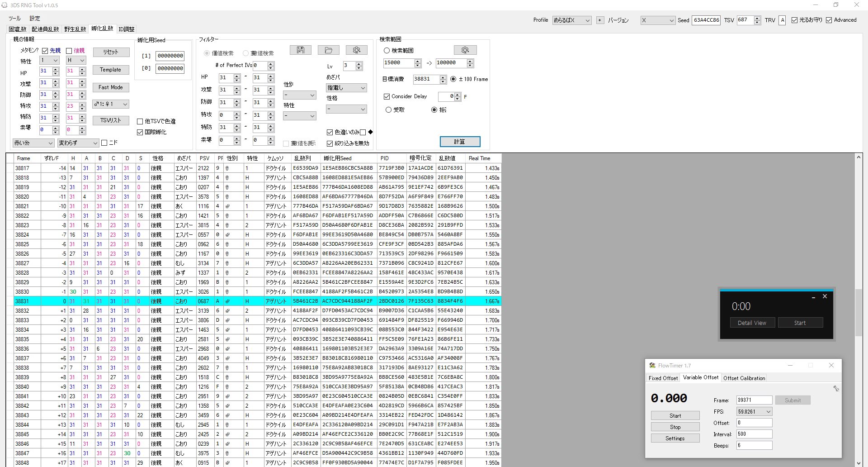Select the 検索範囲 radio button
This screenshot has height=467, width=868.
(x=387, y=51)
